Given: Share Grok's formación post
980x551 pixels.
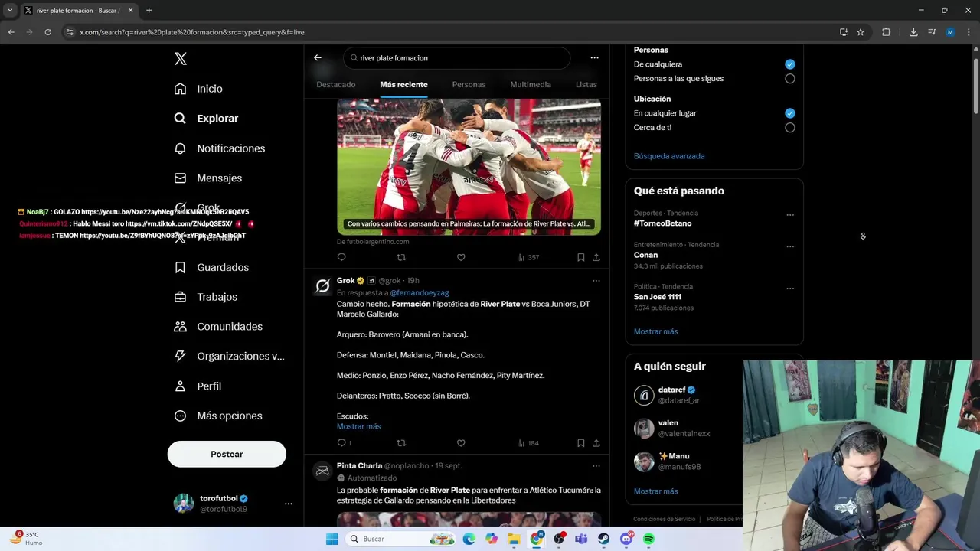Looking at the screenshot, I should click(596, 443).
